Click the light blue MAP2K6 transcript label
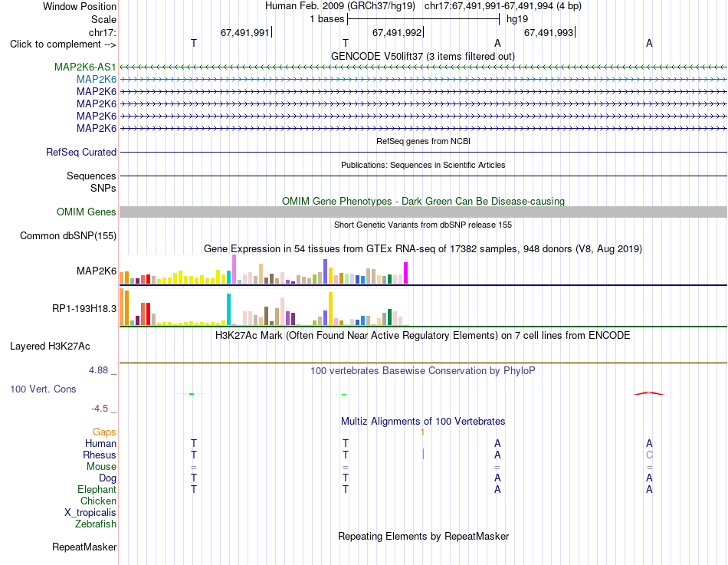 [x=97, y=79]
